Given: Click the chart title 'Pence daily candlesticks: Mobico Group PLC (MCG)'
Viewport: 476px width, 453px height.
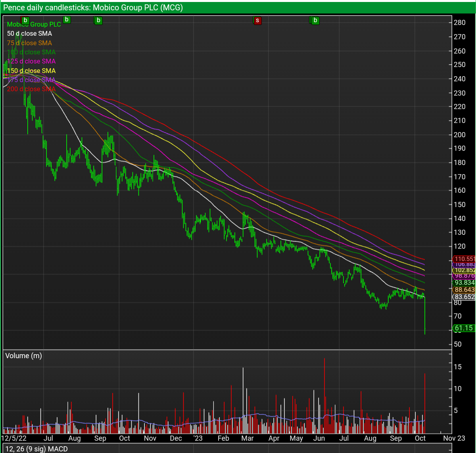Looking at the screenshot, I should coord(93,8).
